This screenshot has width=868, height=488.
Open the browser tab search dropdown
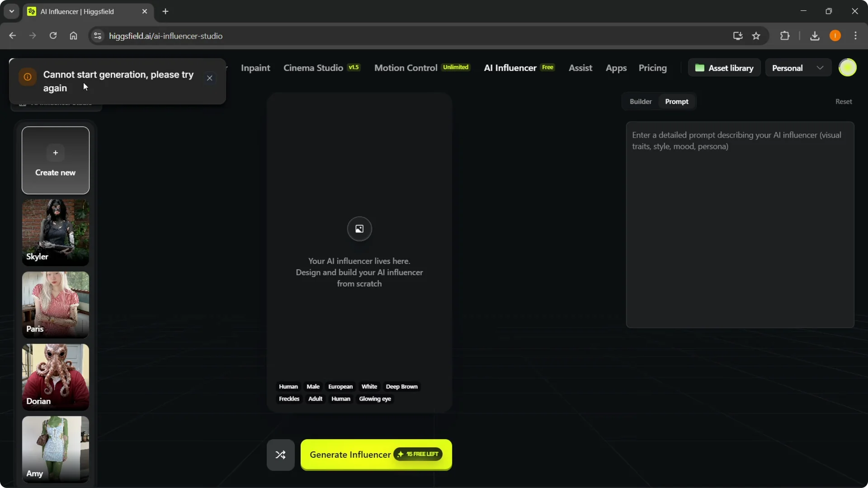[11, 11]
